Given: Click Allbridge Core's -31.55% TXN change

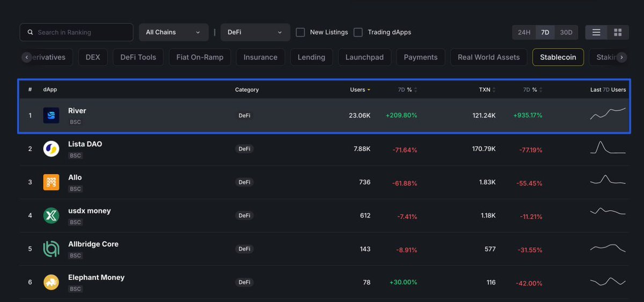Looking at the screenshot, I should (x=530, y=250).
